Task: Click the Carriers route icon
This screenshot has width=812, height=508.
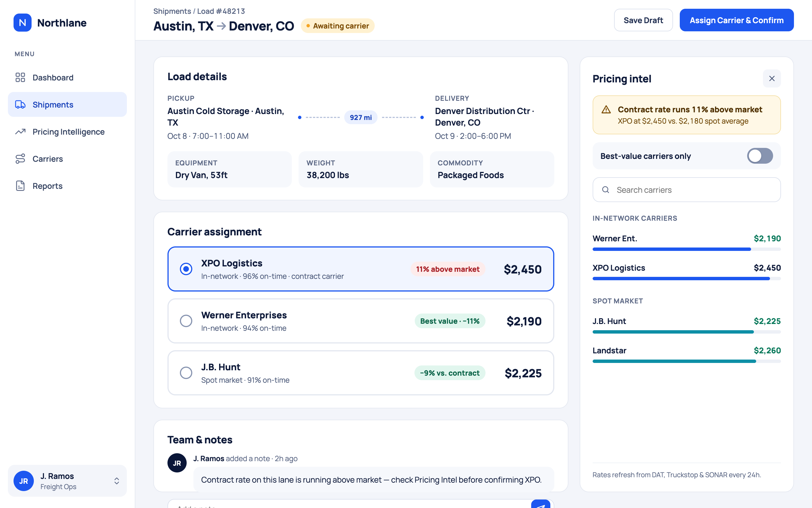Action: pos(20,159)
